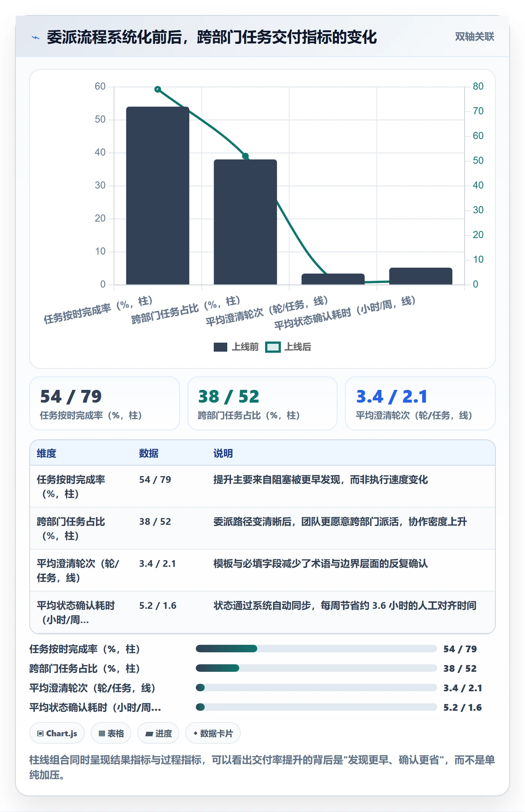
Task: Click the line point atop the second bar
Action: click(246, 156)
